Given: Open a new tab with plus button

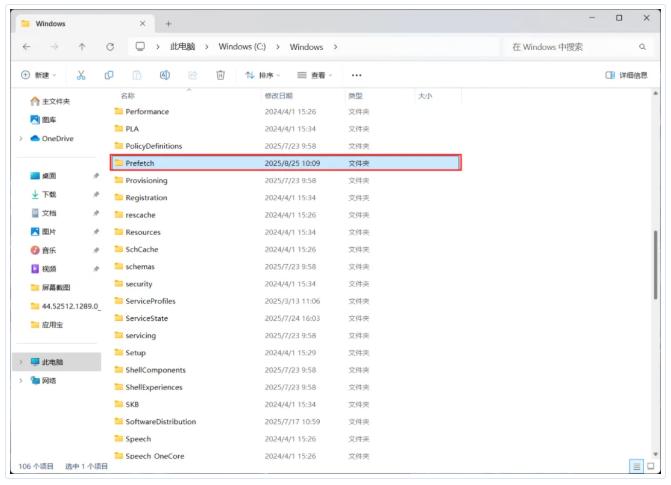Looking at the screenshot, I should (x=168, y=23).
